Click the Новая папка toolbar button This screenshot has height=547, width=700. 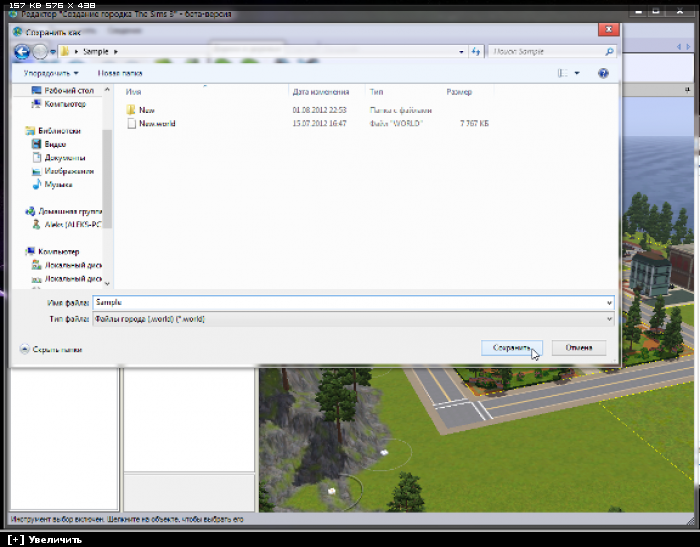coord(120,73)
